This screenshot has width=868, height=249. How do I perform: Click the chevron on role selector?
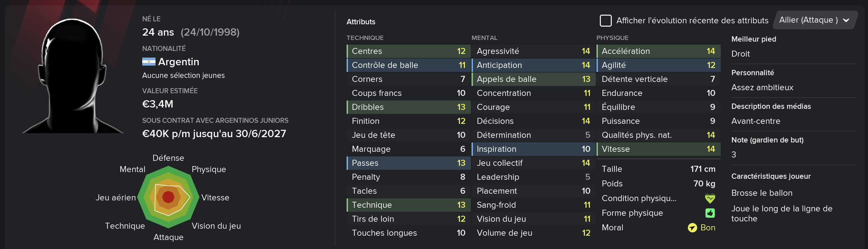pyautogui.click(x=846, y=21)
